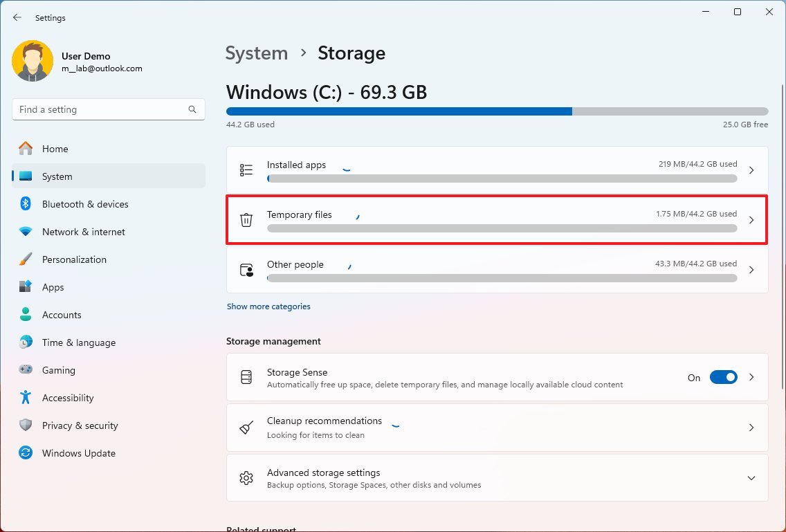Image resolution: width=786 pixels, height=532 pixels.
Task: Turn off the Storage Sense toggle
Action: pyautogui.click(x=723, y=378)
